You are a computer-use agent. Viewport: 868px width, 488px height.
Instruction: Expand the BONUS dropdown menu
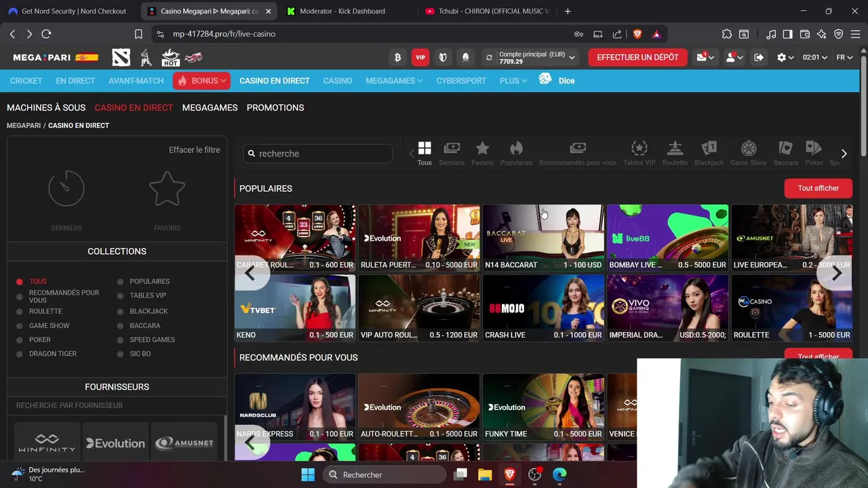[201, 81]
